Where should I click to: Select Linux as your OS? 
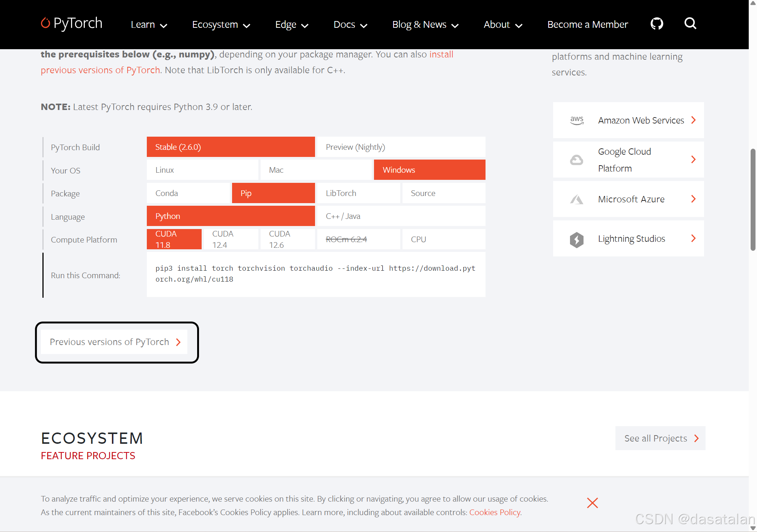click(x=202, y=170)
